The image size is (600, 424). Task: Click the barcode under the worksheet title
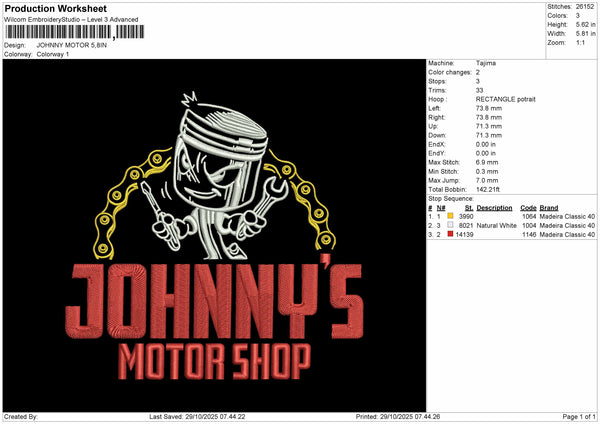(74, 32)
